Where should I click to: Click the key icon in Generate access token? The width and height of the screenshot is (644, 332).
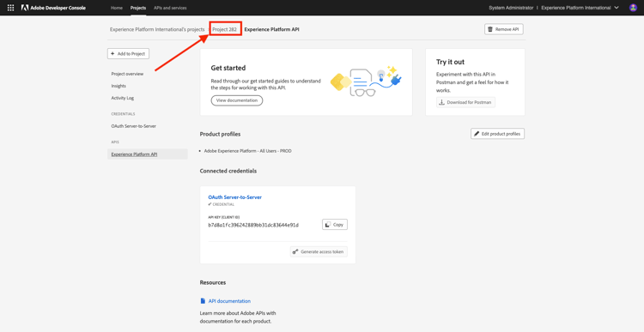click(295, 251)
